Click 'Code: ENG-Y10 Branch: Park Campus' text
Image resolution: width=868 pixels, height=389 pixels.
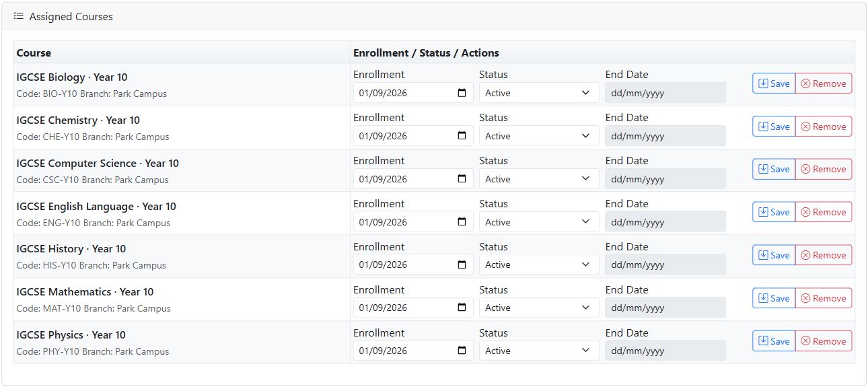pyautogui.click(x=94, y=223)
